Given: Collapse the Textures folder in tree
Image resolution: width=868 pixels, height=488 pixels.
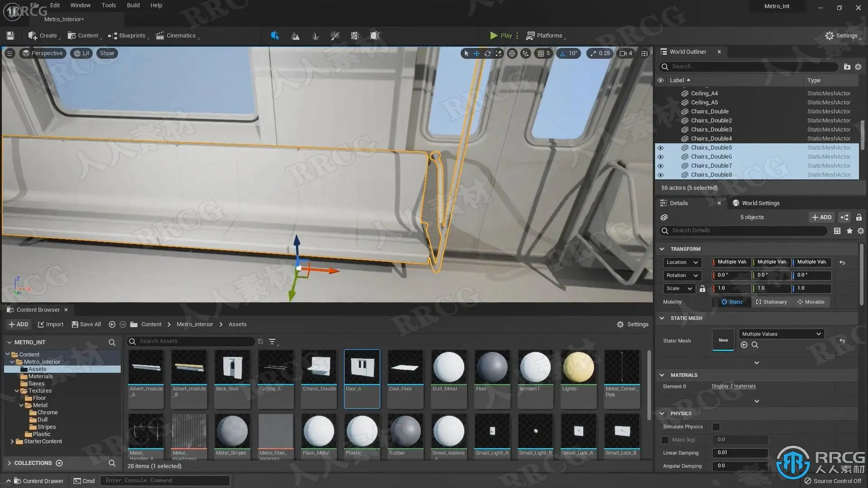Looking at the screenshot, I should pyautogui.click(x=17, y=391).
